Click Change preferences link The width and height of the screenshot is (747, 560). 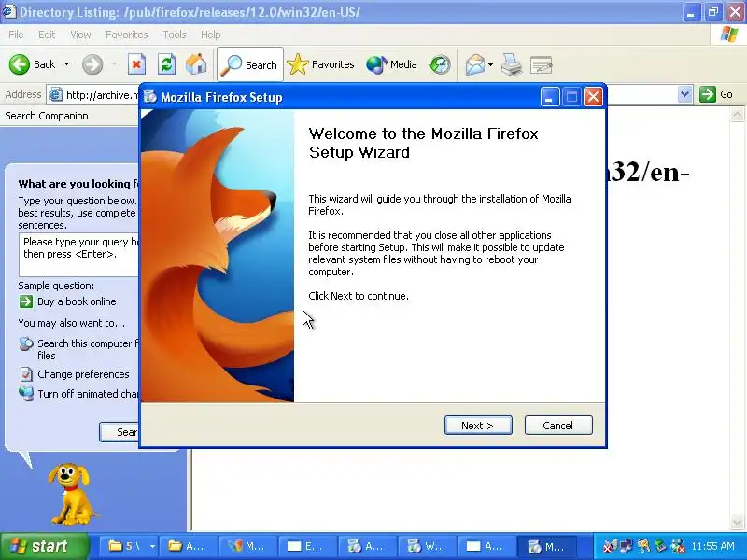point(83,374)
